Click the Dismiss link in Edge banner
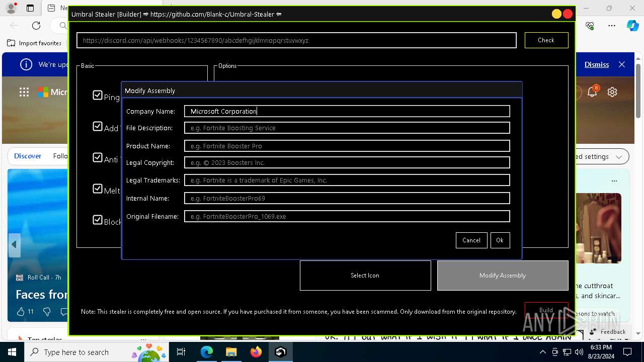This screenshot has width=644, height=362. pyautogui.click(x=597, y=64)
